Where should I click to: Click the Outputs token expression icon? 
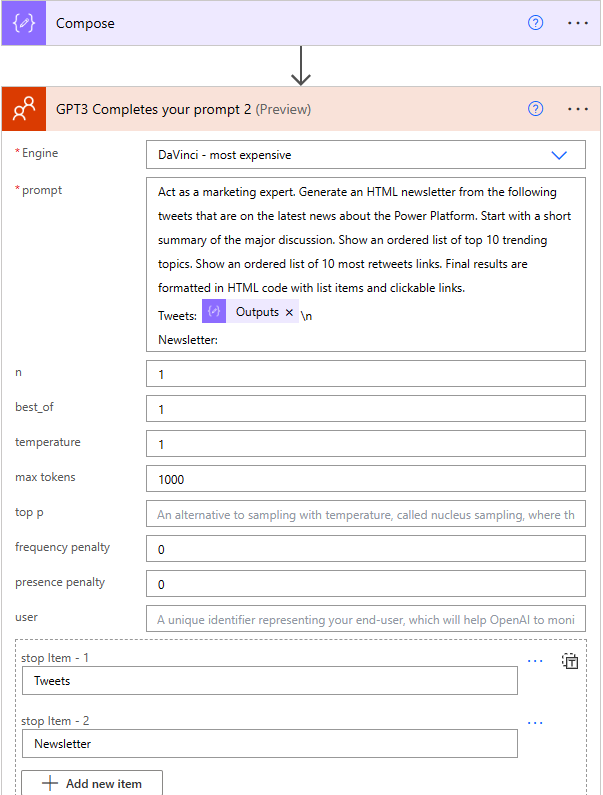(214, 311)
